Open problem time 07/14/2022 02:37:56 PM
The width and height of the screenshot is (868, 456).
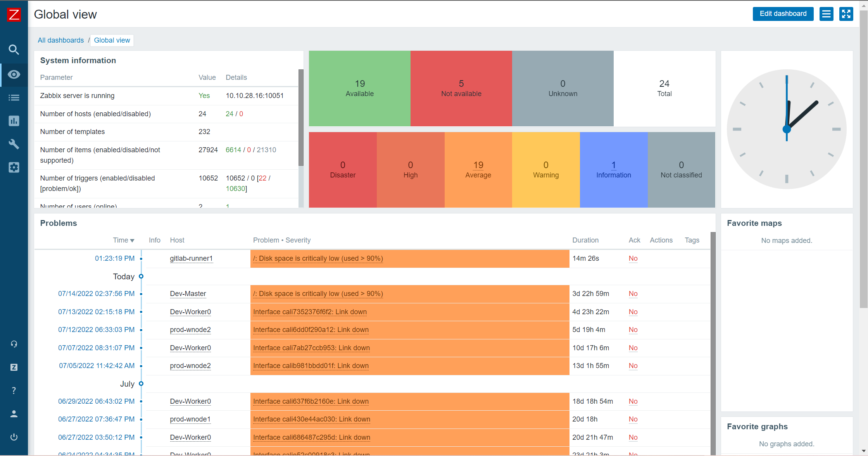97,294
